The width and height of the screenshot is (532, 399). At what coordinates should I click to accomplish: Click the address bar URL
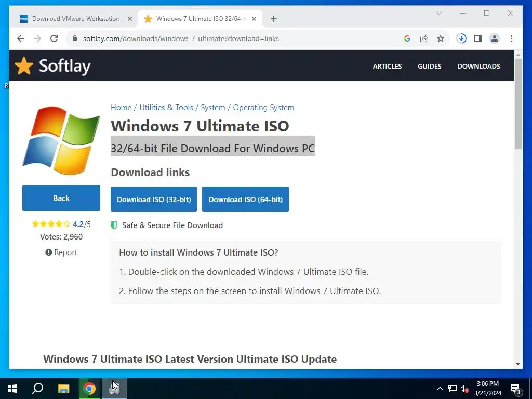click(x=181, y=38)
